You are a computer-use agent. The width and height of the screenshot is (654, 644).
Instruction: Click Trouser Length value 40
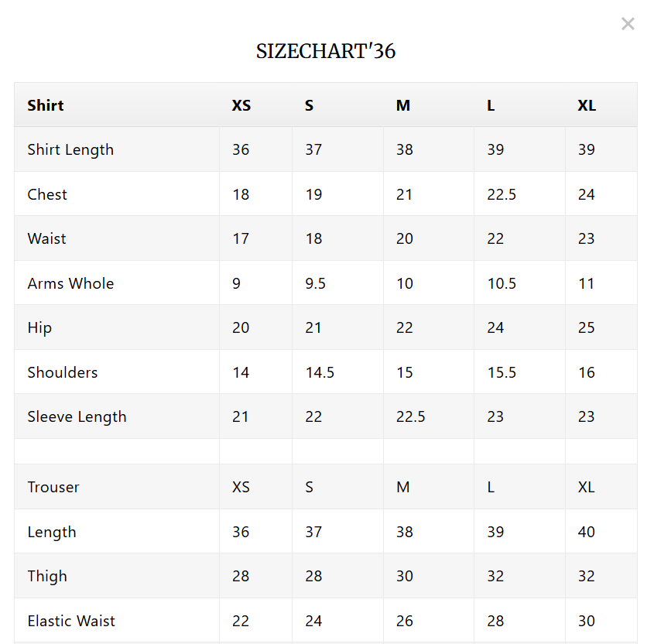[x=587, y=532]
